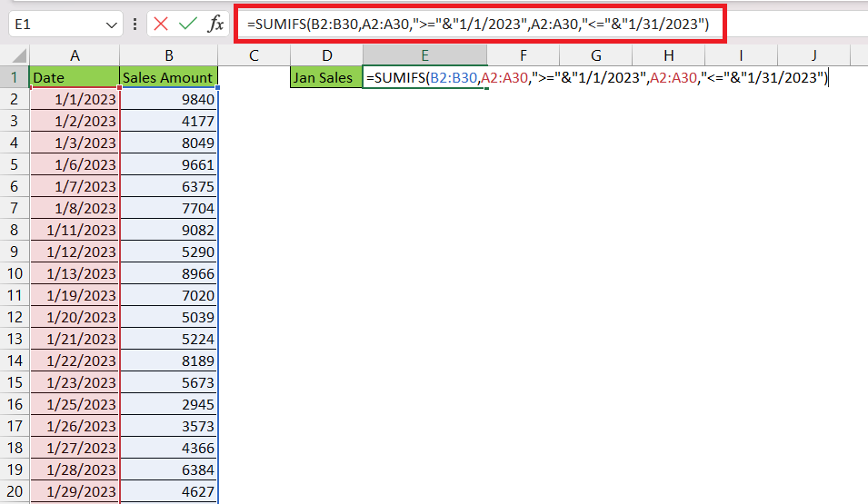
Task: Cancel the formula entry with the X icon
Action: point(161,24)
